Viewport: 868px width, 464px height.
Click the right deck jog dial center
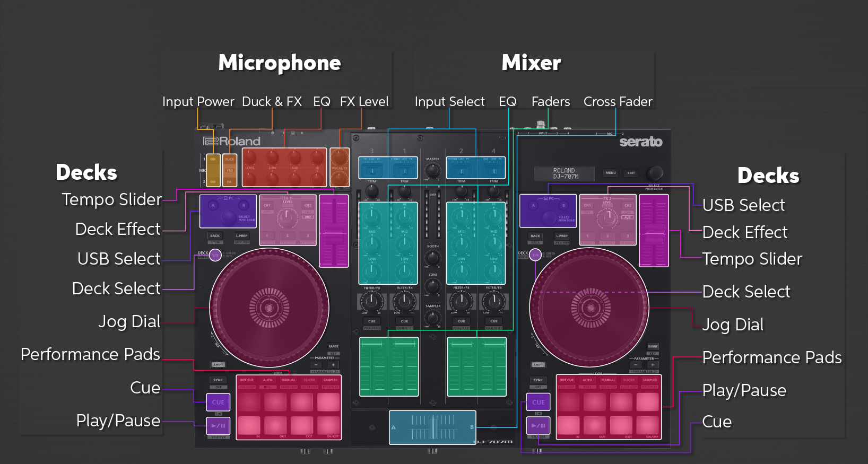click(589, 308)
